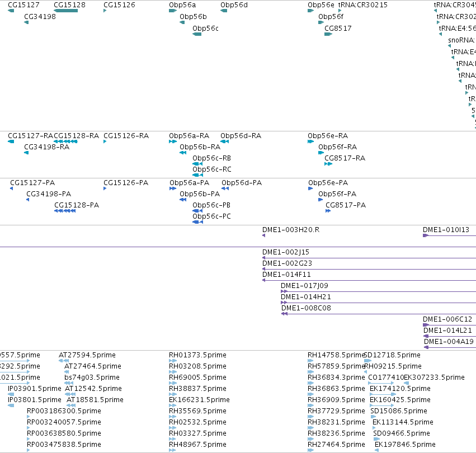Click the RH36834.3prime EST label
476x453 pixels.
point(336,377)
